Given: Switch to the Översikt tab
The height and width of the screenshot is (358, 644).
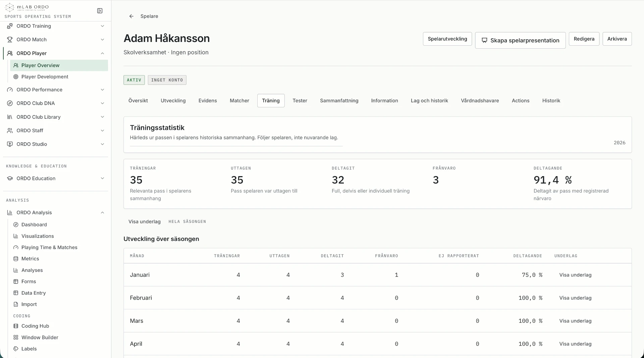Looking at the screenshot, I should click(138, 101).
